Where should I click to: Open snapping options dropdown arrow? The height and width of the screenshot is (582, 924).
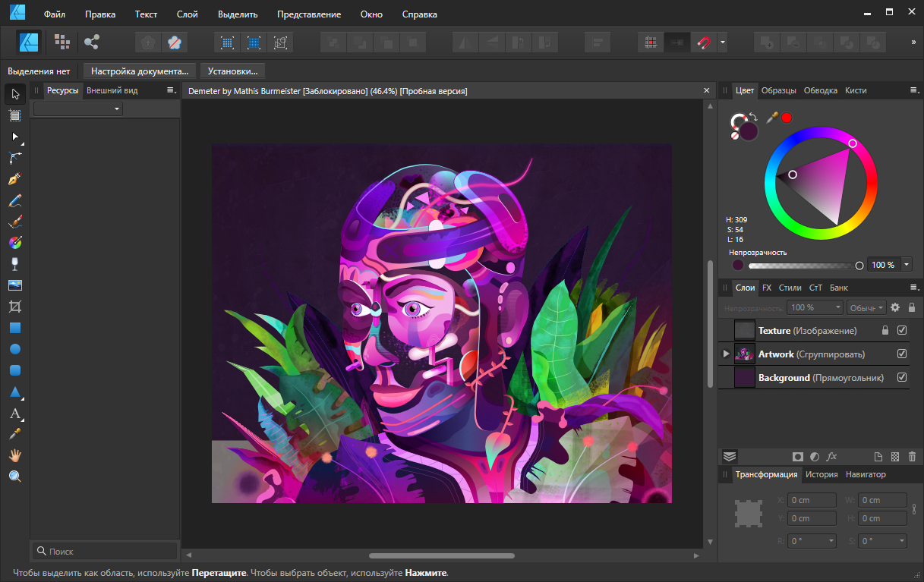pos(723,42)
